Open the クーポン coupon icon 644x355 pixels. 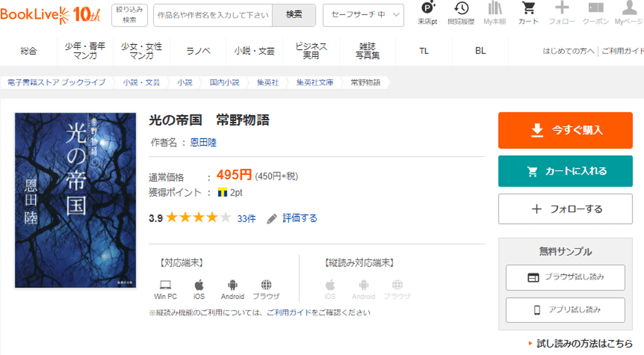point(596,13)
